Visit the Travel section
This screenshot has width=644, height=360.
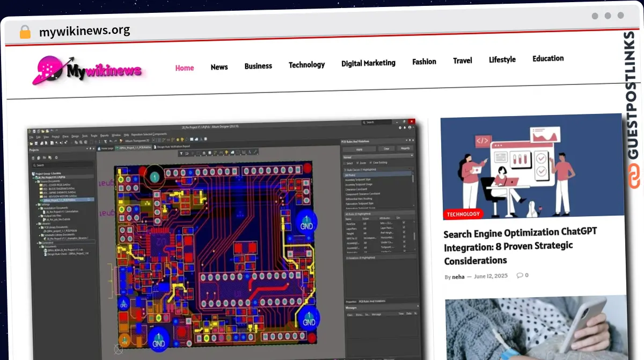[462, 61]
